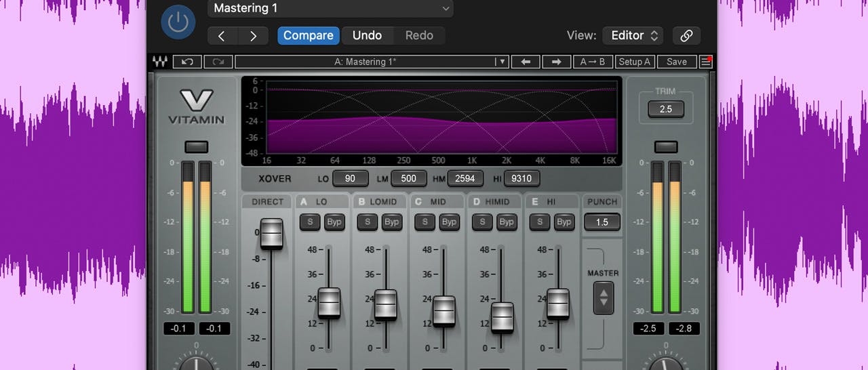Load the next Waves preset right arrow
868x370 pixels.
556,62
